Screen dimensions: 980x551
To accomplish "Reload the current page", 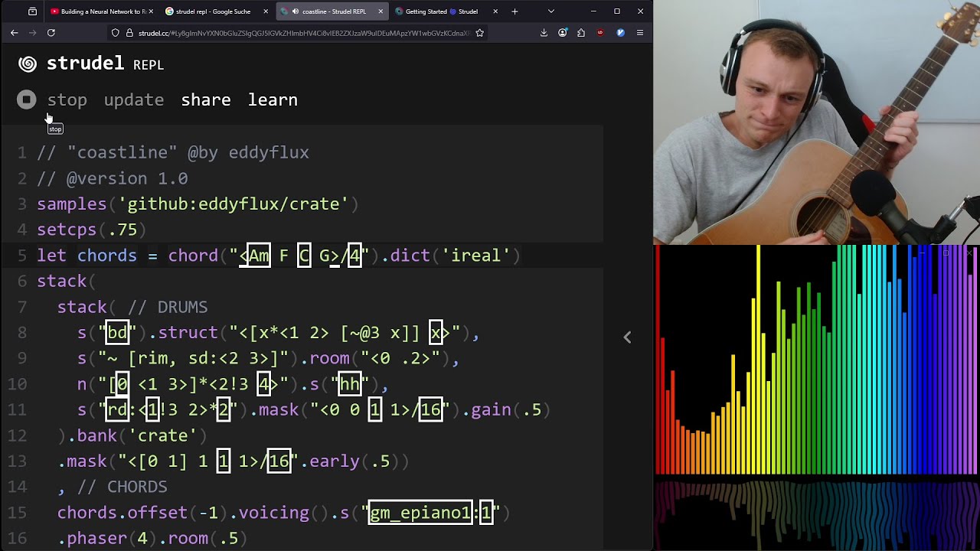I will 51,33.
